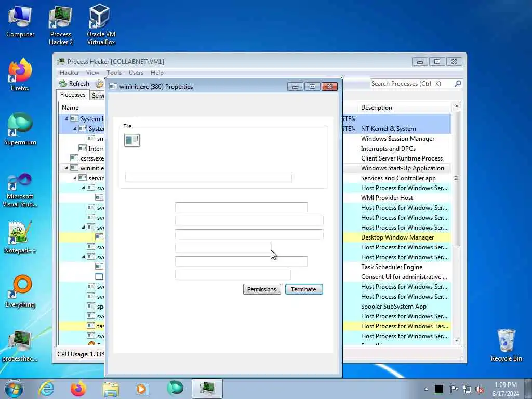Open Everything search desktop shortcut

click(20, 291)
